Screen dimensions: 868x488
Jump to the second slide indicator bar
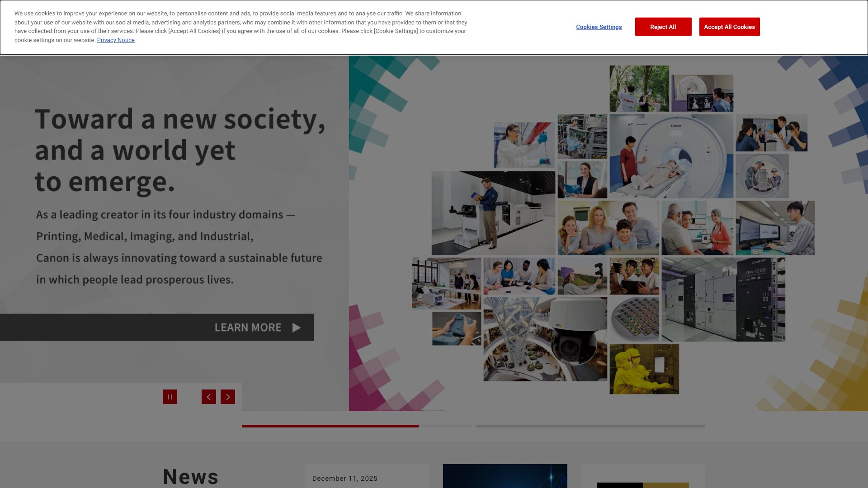(590, 426)
